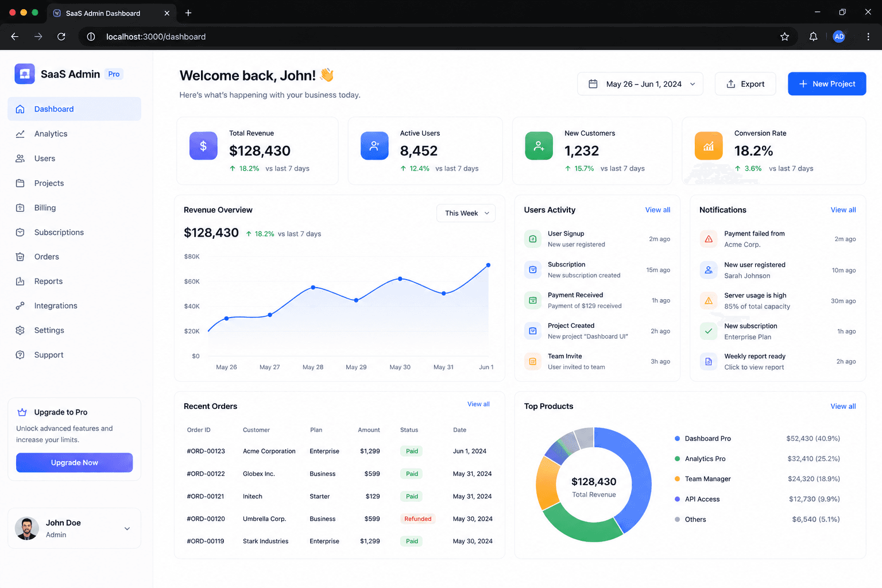882x588 pixels.
Task: Click the Support help icon in sidebar
Action: 20,355
